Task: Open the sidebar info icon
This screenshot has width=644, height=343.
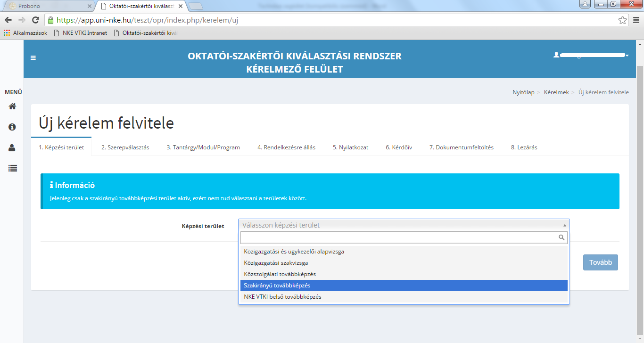Action: 12,127
